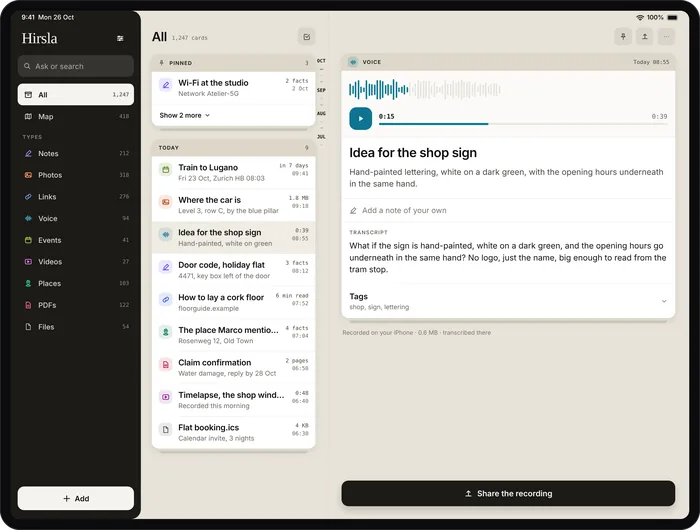This screenshot has height=530, width=700.
Task: Show Files cards
Action: [x=75, y=327]
